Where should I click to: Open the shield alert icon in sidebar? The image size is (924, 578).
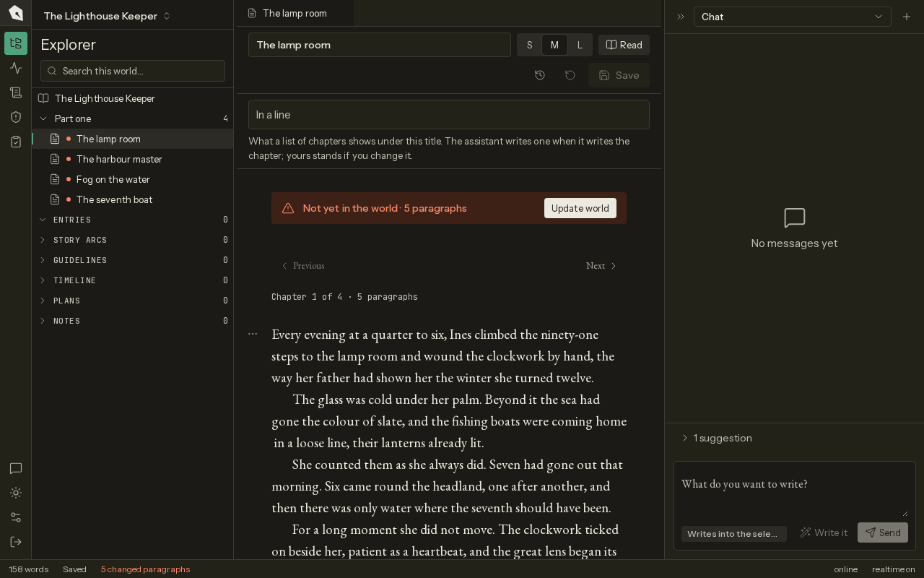pyautogui.click(x=16, y=117)
